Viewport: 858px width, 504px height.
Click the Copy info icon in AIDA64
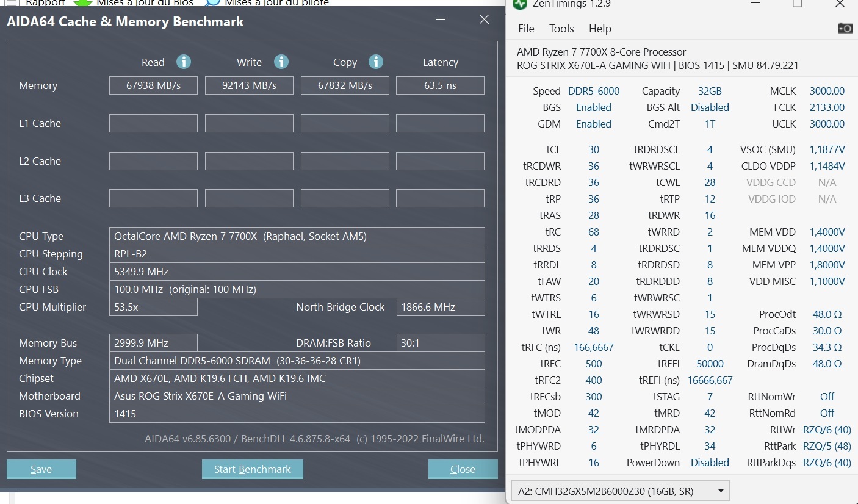pos(376,62)
